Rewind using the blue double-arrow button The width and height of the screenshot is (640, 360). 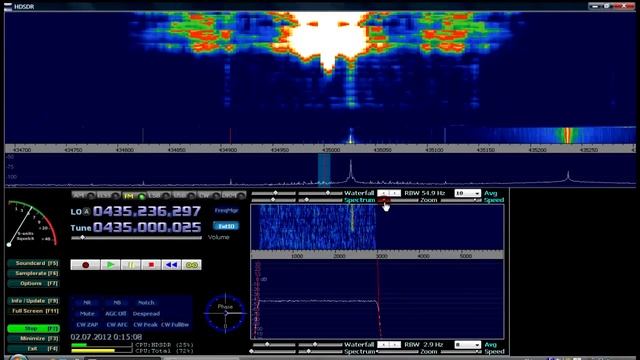click(x=171, y=265)
